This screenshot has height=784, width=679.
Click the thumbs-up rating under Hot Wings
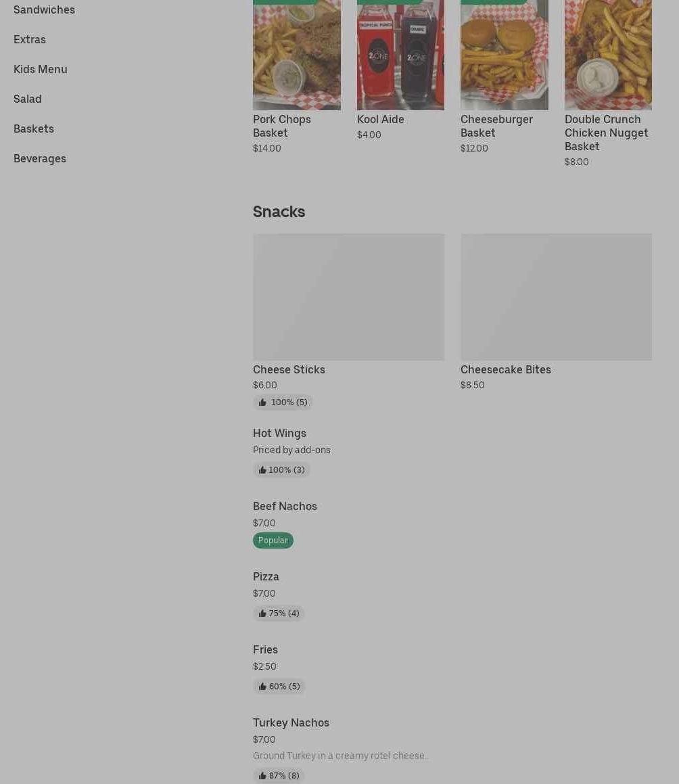coord(281,470)
